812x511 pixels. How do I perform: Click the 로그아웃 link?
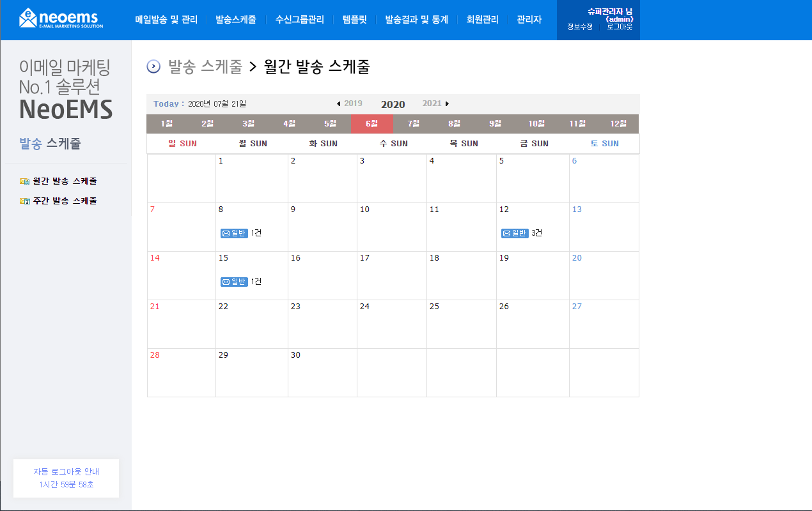620,27
